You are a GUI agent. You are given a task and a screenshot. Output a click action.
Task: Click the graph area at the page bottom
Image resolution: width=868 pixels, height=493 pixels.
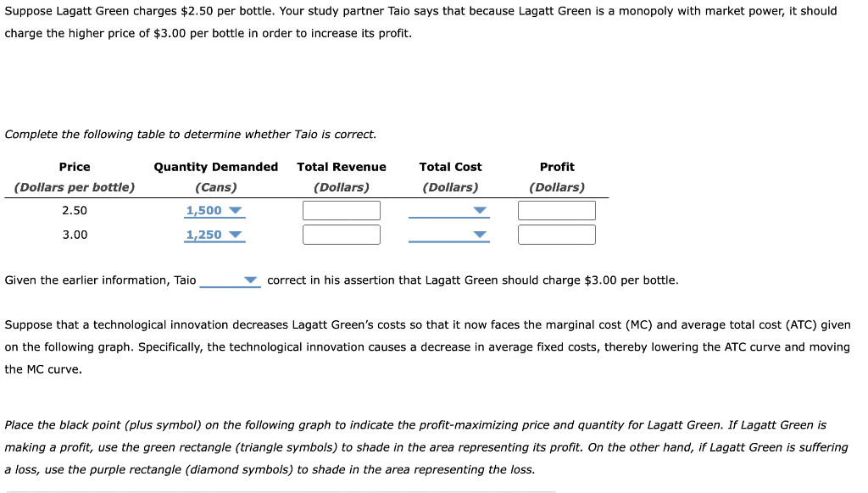pyautogui.click(x=280, y=490)
